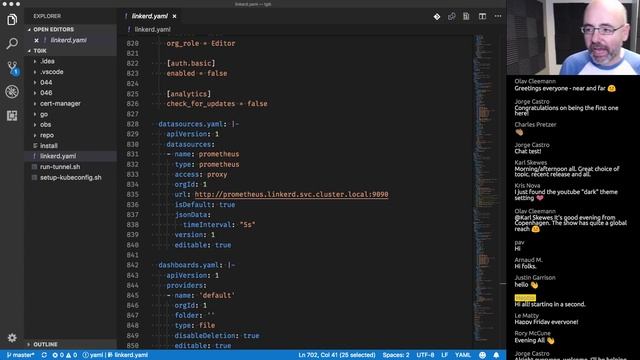Click '[analytics]' text on line 825
This screenshot has height=360, width=640.
point(189,94)
